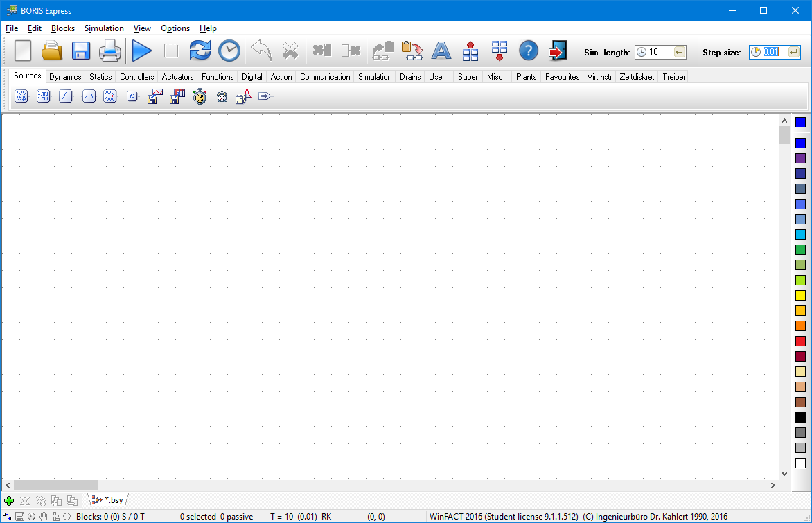
Task: Open the Help menu
Action: 208,28
